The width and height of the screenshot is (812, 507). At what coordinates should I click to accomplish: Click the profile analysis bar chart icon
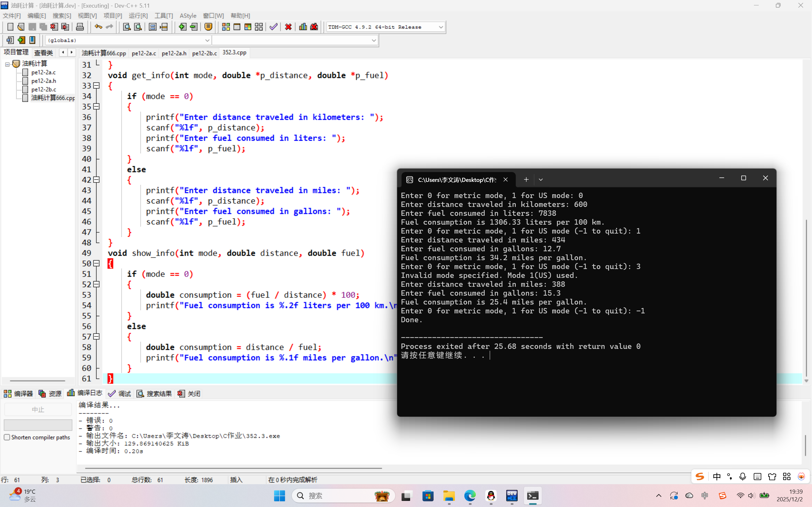303,27
